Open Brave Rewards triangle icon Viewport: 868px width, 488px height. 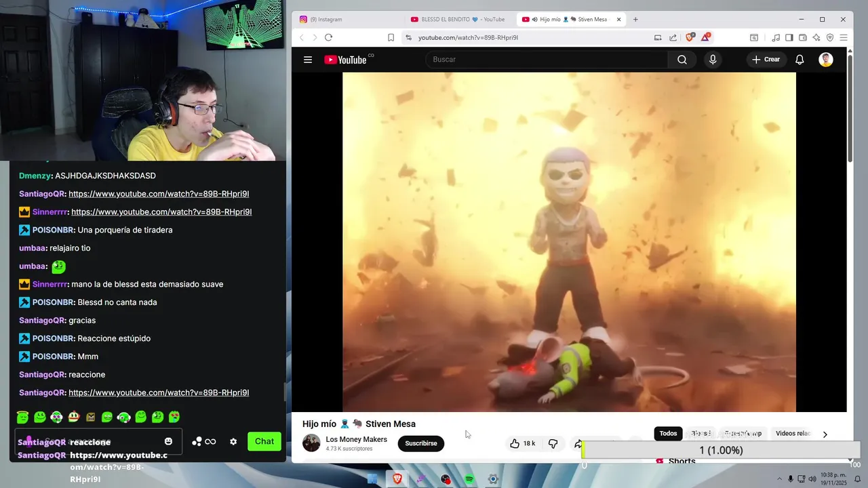click(x=706, y=37)
